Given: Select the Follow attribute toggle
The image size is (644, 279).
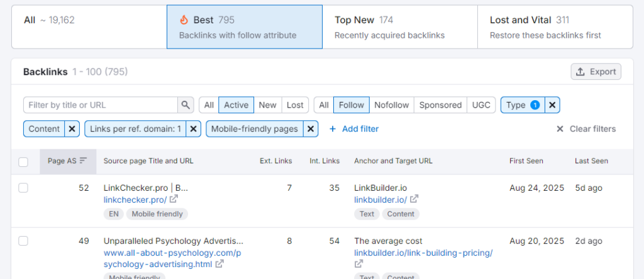Looking at the screenshot, I should tap(352, 105).
